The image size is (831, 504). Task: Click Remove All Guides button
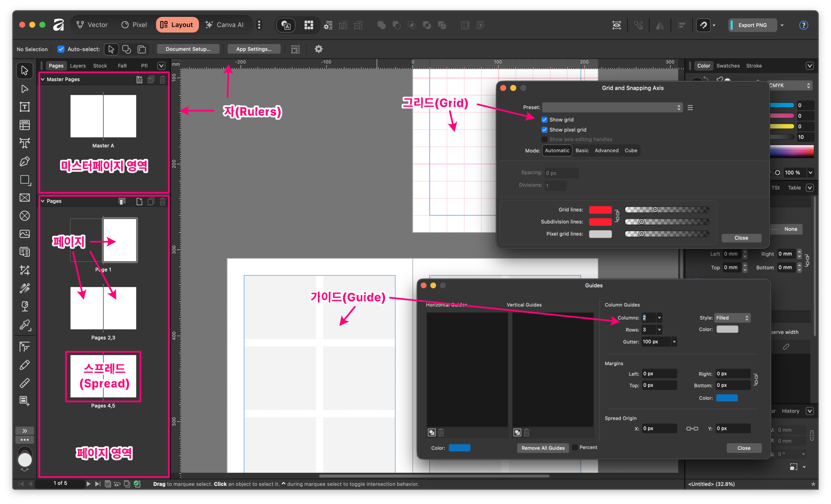click(x=543, y=448)
